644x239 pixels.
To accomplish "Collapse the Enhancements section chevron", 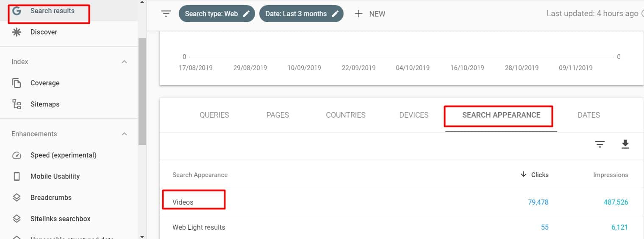I will tap(124, 134).
